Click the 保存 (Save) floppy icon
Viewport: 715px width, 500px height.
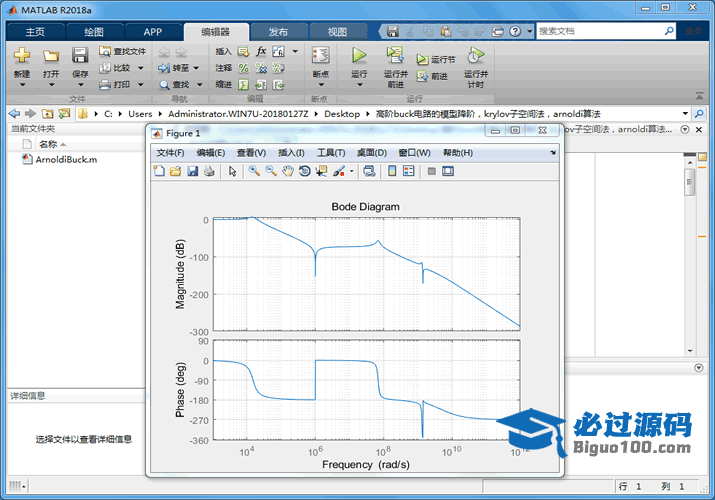(80, 55)
